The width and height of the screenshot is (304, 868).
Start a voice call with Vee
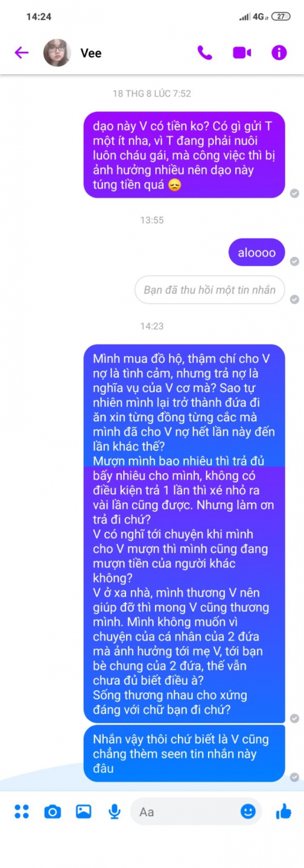[x=204, y=52]
